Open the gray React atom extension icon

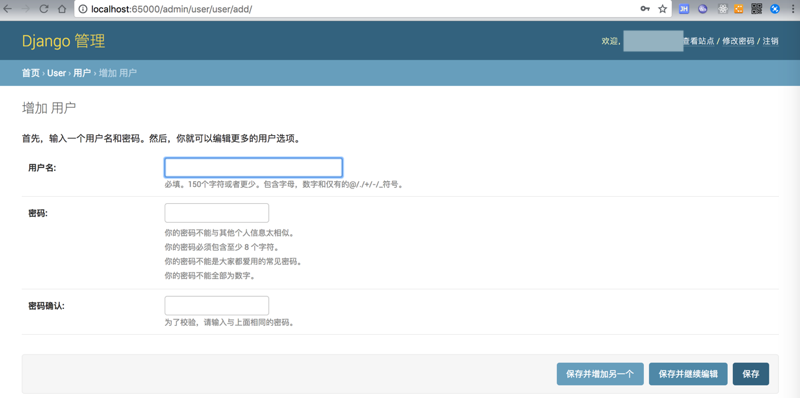[722, 9]
